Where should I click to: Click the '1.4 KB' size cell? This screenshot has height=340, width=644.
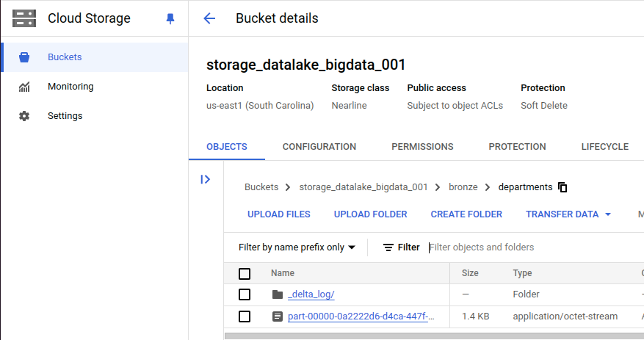475,317
